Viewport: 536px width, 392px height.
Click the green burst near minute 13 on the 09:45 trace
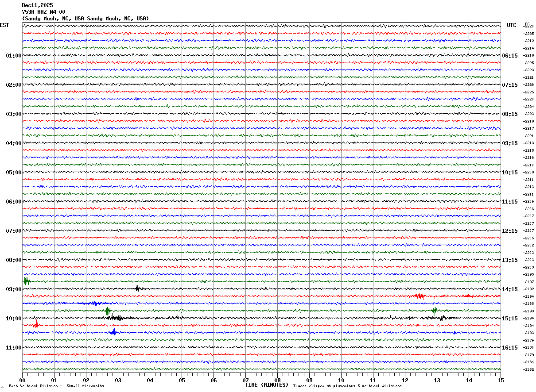tap(435, 311)
